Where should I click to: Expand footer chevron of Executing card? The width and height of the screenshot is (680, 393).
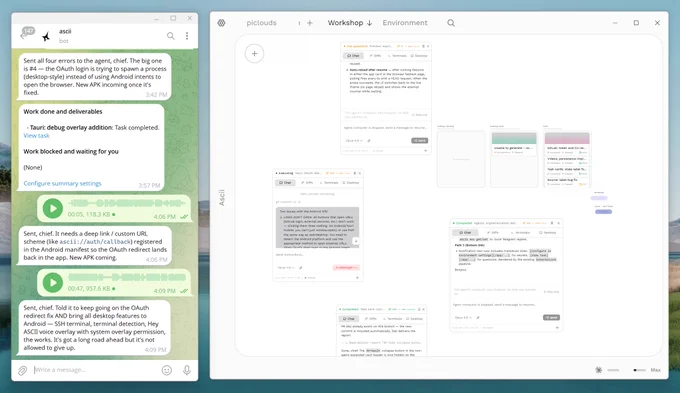tap(357, 278)
